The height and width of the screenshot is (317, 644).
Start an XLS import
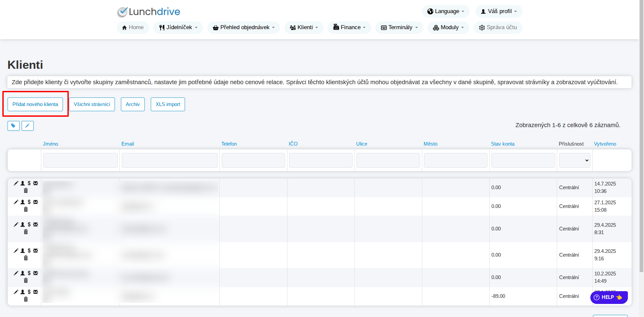click(x=168, y=104)
